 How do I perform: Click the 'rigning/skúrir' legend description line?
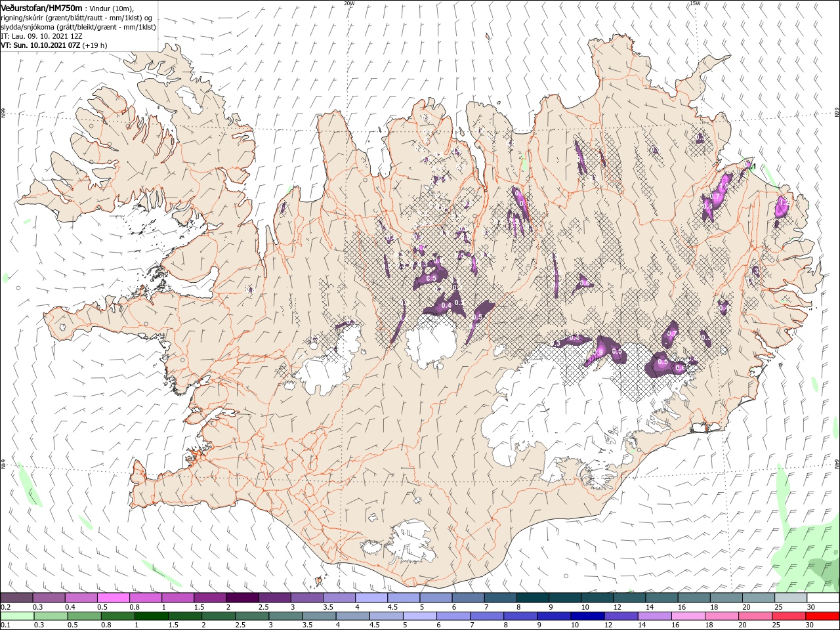[x=76, y=18]
